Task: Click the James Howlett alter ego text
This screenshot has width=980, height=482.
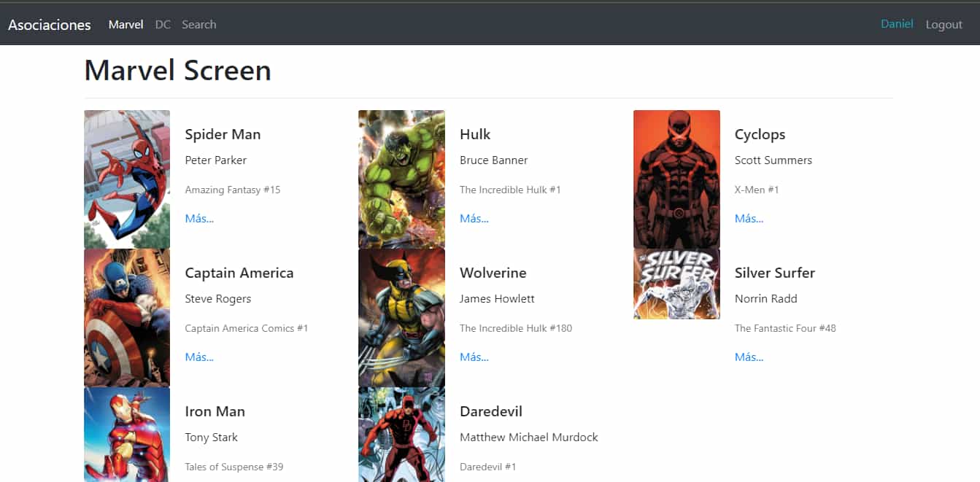Action: tap(497, 299)
